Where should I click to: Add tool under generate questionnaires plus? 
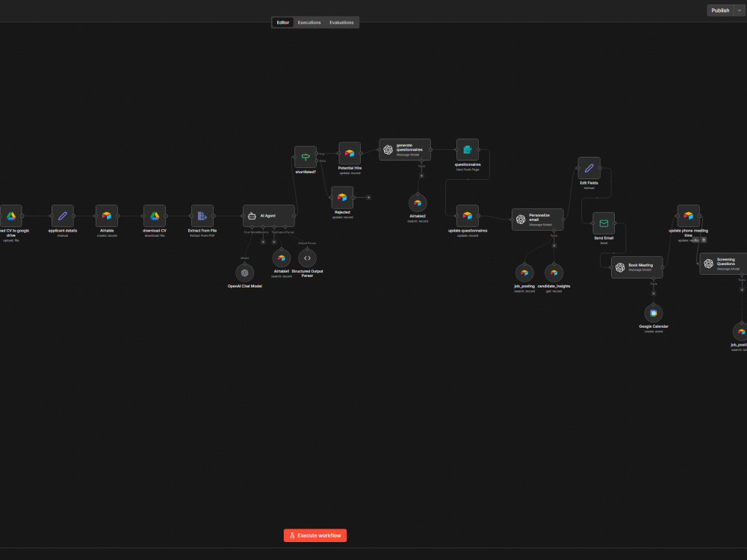pyautogui.click(x=421, y=175)
